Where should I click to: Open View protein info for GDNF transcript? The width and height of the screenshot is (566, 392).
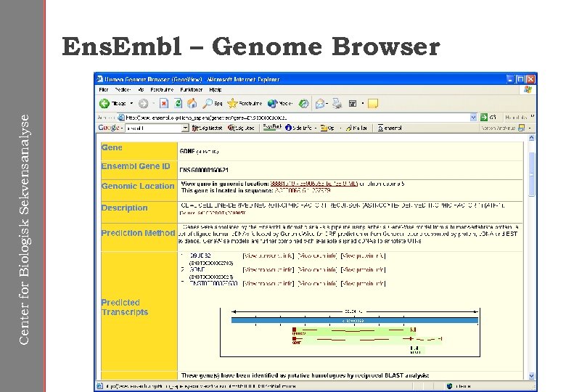coord(363,269)
